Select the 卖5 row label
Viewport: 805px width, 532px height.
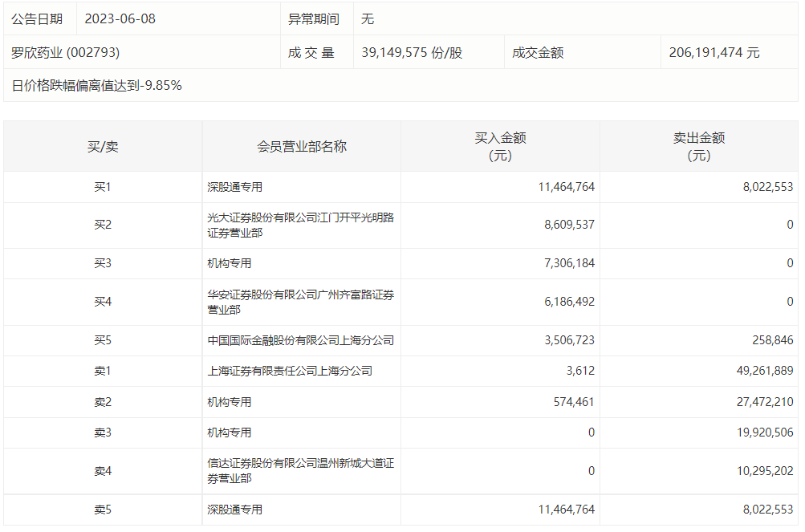tap(103, 510)
